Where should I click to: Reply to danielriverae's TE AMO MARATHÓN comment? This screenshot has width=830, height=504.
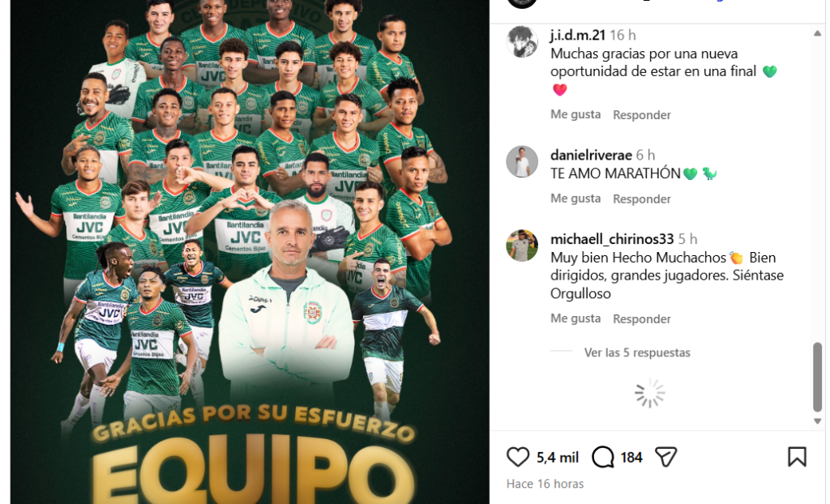click(x=642, y=199)
